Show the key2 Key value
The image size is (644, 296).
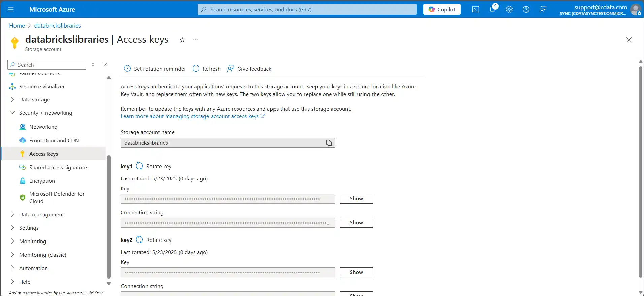356,272
